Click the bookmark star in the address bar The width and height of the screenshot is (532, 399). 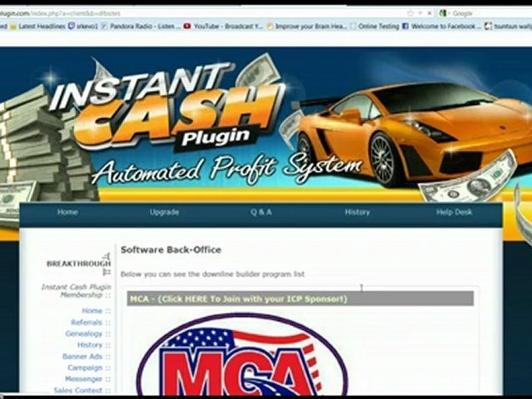click(410, 13)
